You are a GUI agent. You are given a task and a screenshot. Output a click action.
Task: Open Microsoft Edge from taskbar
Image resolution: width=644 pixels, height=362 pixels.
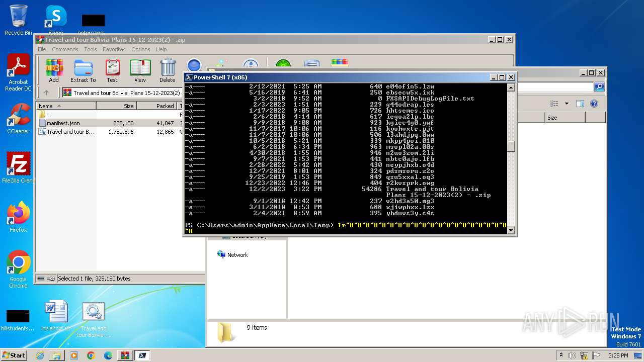108,355
